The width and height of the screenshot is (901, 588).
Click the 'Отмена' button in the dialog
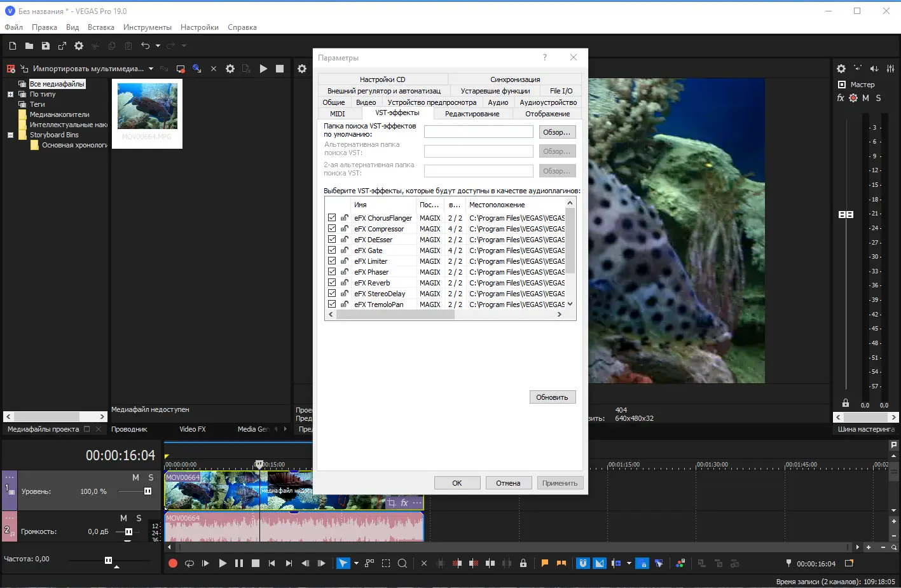pos(508,483)
